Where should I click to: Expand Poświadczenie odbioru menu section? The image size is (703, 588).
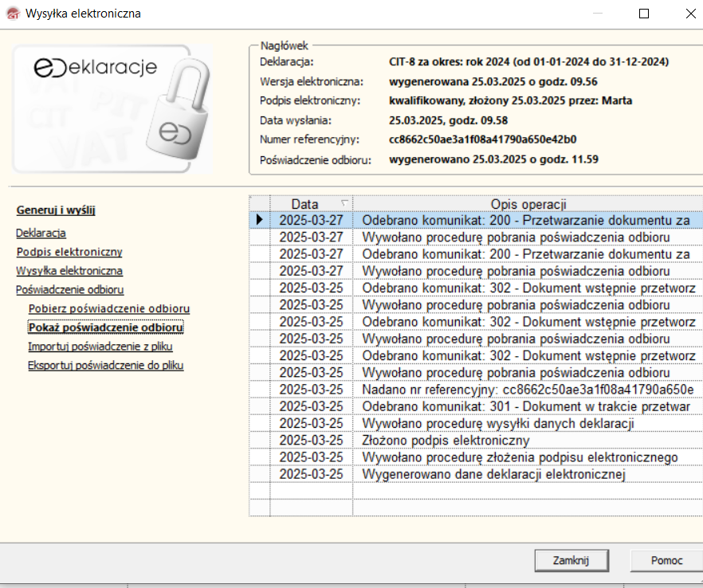pyautogui.click(x=69, y=290)
